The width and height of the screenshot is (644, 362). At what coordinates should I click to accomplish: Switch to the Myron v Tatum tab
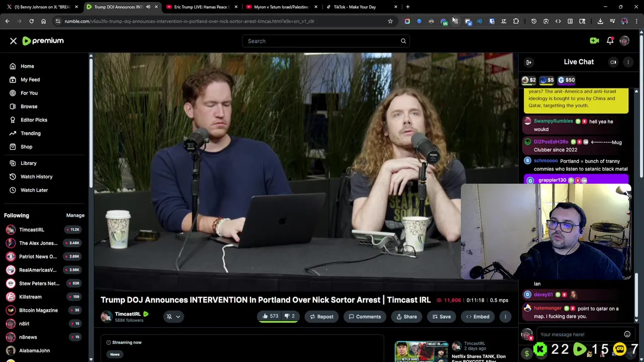pyautogui.click(x=281, y=7)
